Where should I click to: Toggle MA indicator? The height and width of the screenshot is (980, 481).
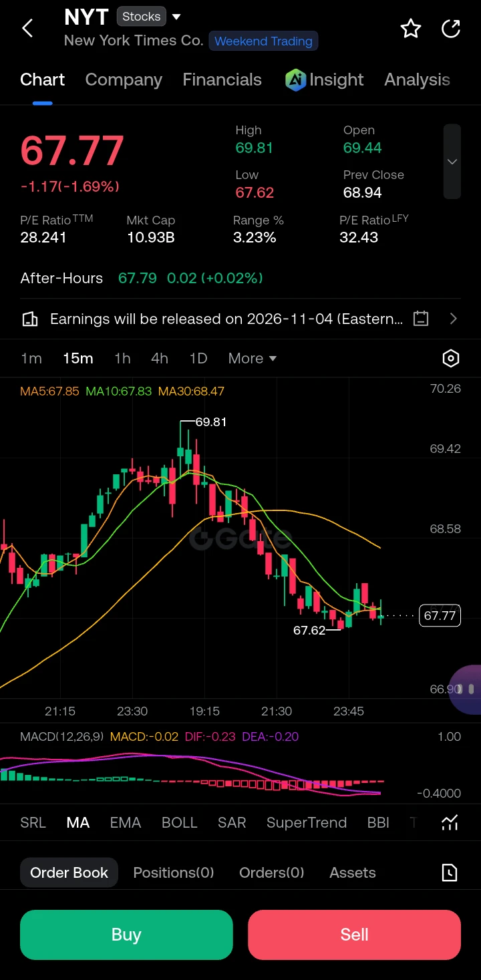(78, 822)
